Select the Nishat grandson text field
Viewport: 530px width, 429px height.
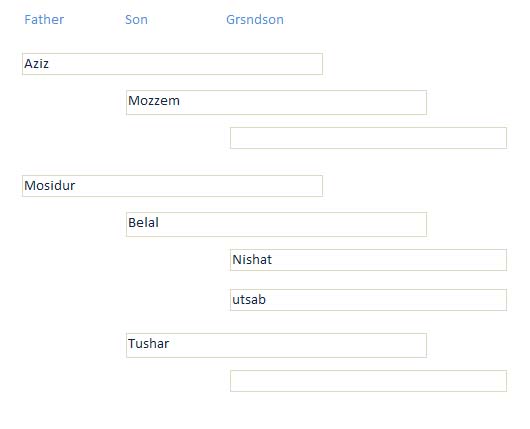click(368, 260)
